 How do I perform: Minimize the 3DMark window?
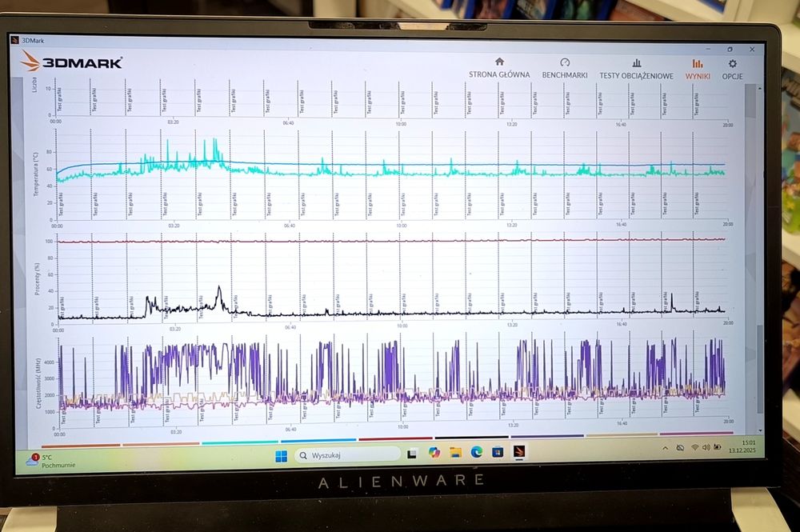pyautogui.click(x=708, y=49)
